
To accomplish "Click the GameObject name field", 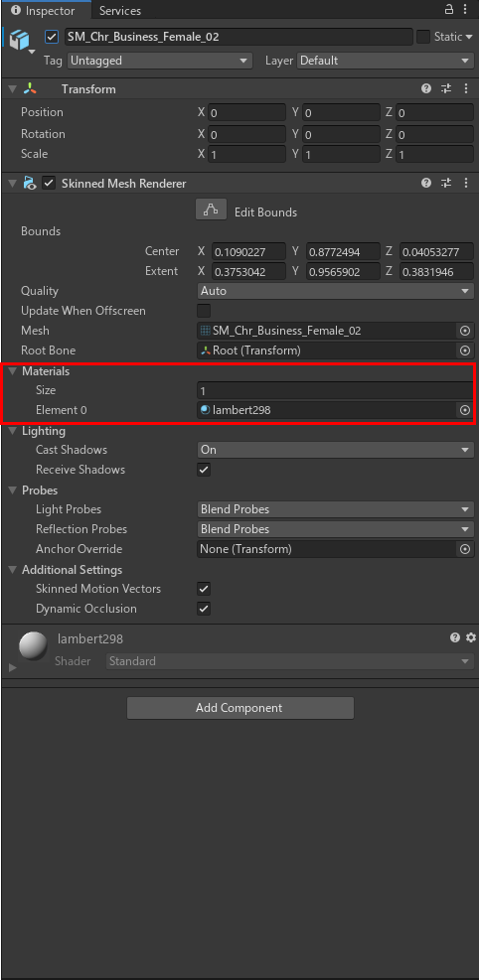I will tap(239, 37).
